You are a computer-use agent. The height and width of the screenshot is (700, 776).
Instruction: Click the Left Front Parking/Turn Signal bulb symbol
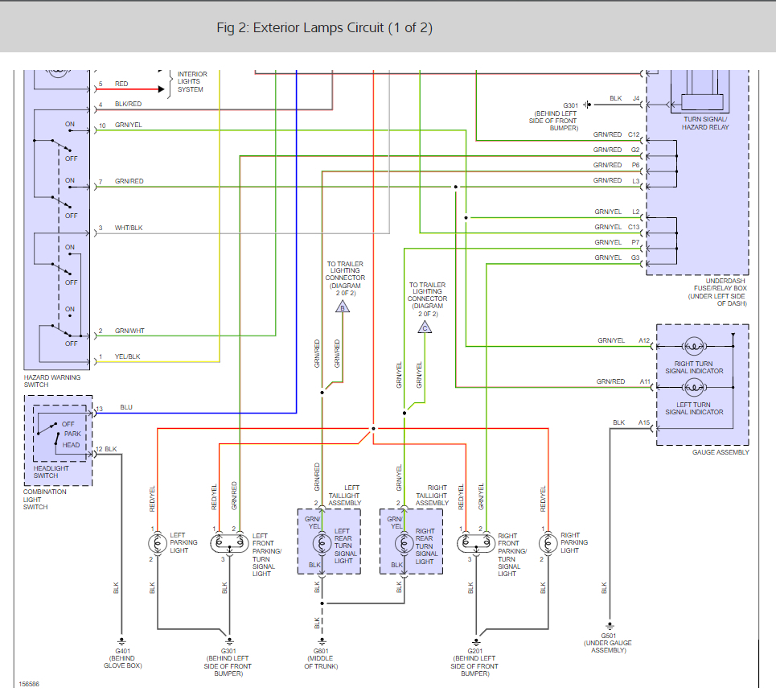(230, 544)
